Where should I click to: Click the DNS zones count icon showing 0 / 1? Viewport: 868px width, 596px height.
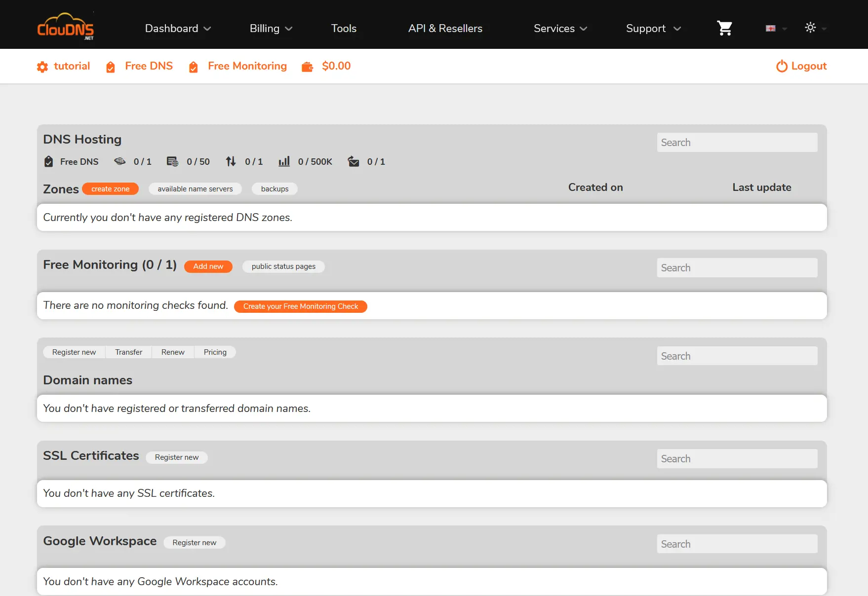(x=120, y=161)
